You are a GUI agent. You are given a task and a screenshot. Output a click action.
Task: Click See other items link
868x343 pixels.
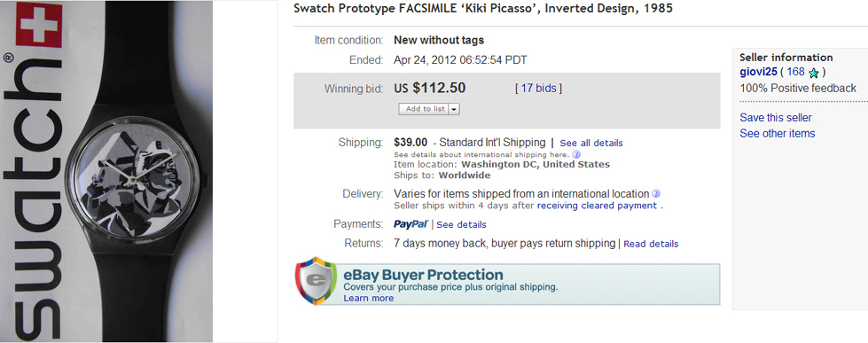[778, 133]
